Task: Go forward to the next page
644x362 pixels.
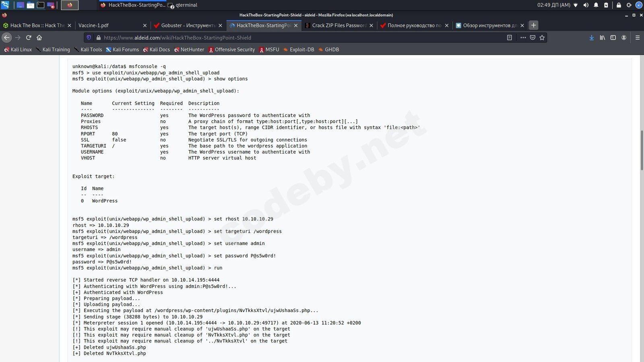Action: pyautogui.click(x=18, y=37)
